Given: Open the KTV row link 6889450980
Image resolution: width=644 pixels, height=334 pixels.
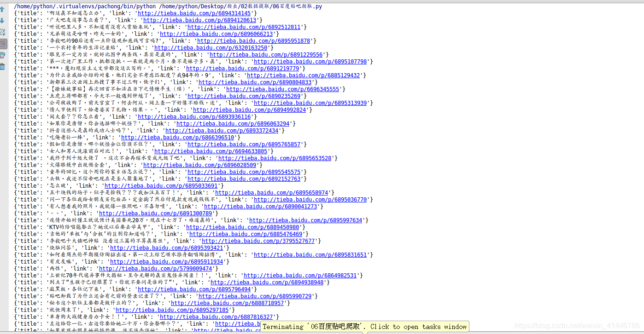Looking at the screenshot, I should (x=243, y=227).
